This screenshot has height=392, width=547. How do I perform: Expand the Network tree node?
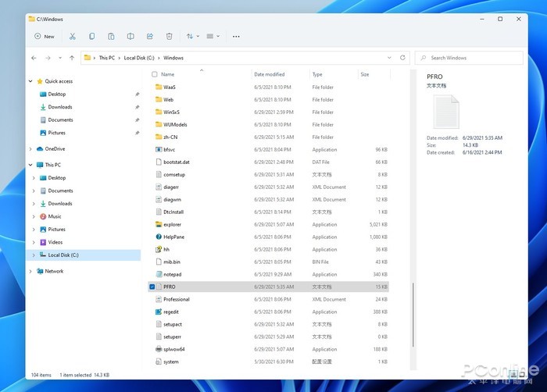click(31, 271)
